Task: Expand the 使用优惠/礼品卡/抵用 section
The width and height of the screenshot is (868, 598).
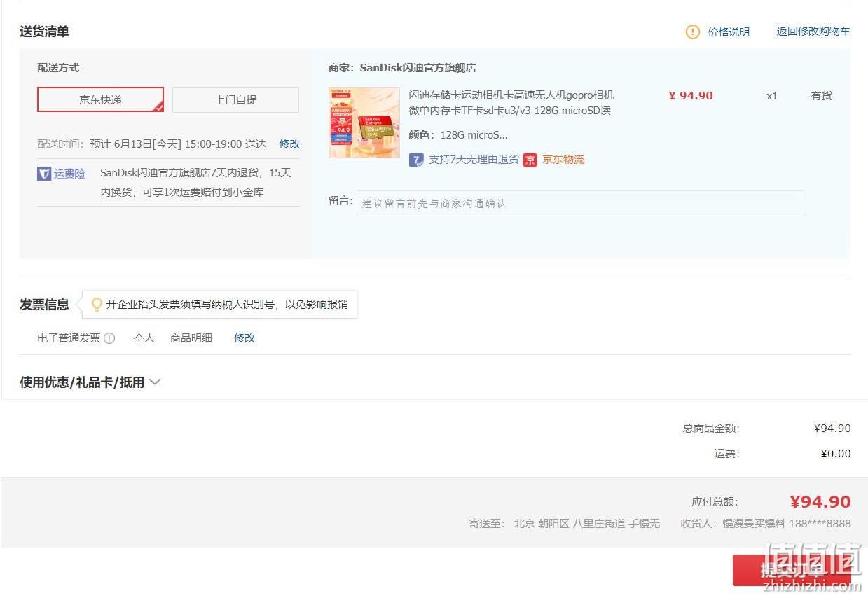Action: [x=90, y=382]
